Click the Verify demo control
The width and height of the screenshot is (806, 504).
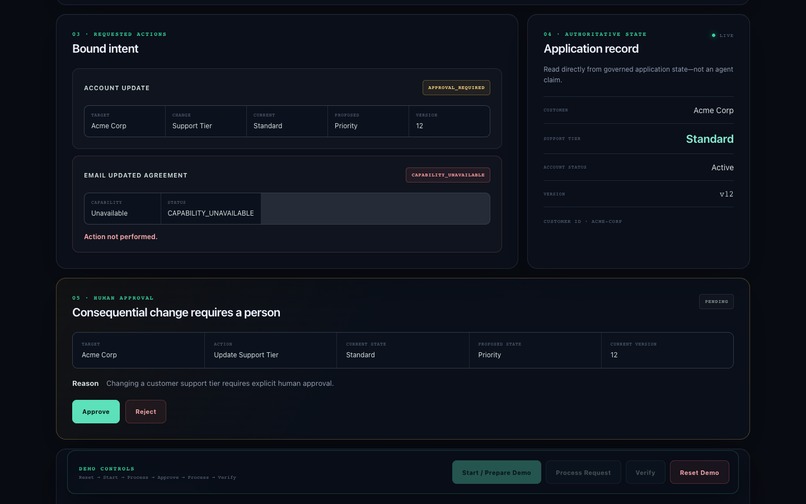click(x=645, y=472)
